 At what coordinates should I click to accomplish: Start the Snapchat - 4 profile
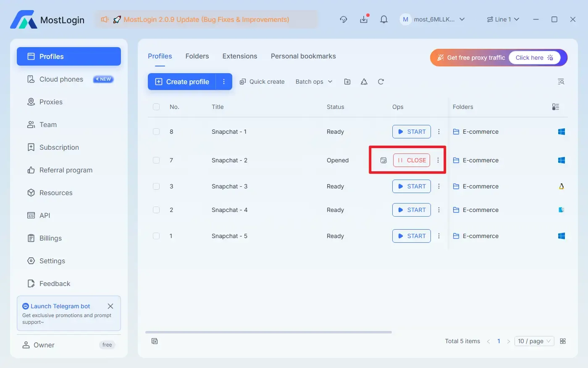[411, 210]
